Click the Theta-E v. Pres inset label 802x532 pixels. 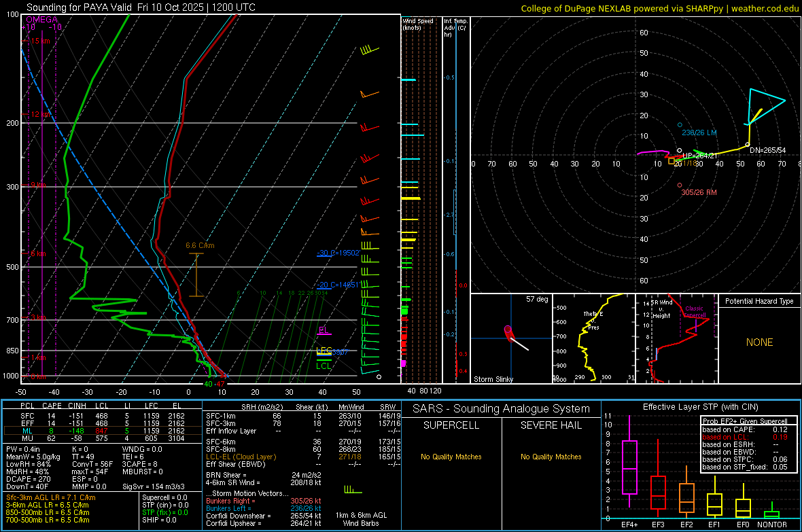click(593, 320)
